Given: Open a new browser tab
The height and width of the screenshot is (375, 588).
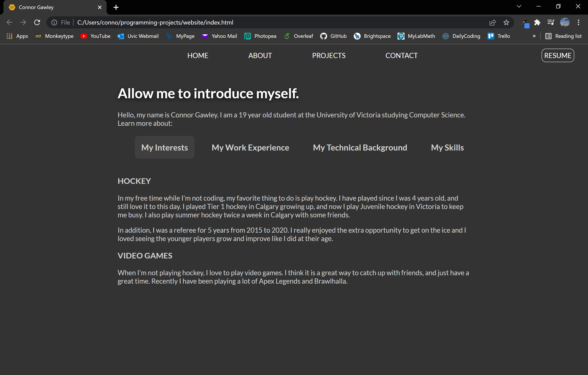Looking at the screenshot, I should [x=116, y=7].
